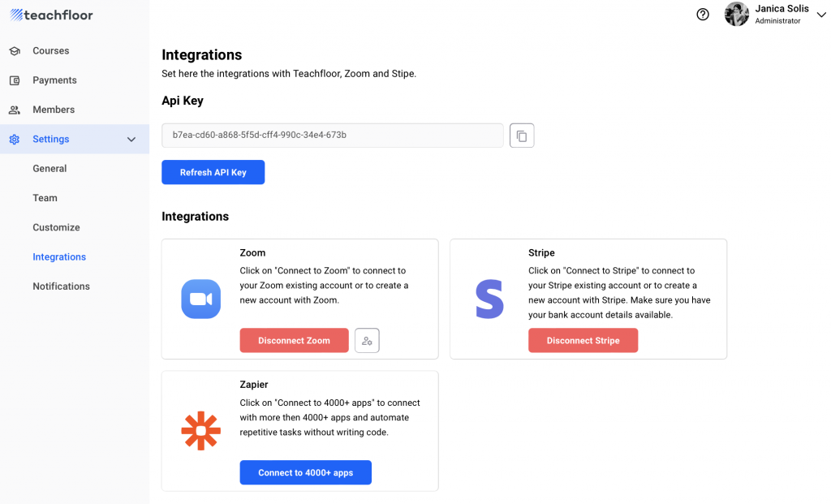831x504 pixels.
Task: Click the Zoom user settings icon button
Action: tap(367, 341)
